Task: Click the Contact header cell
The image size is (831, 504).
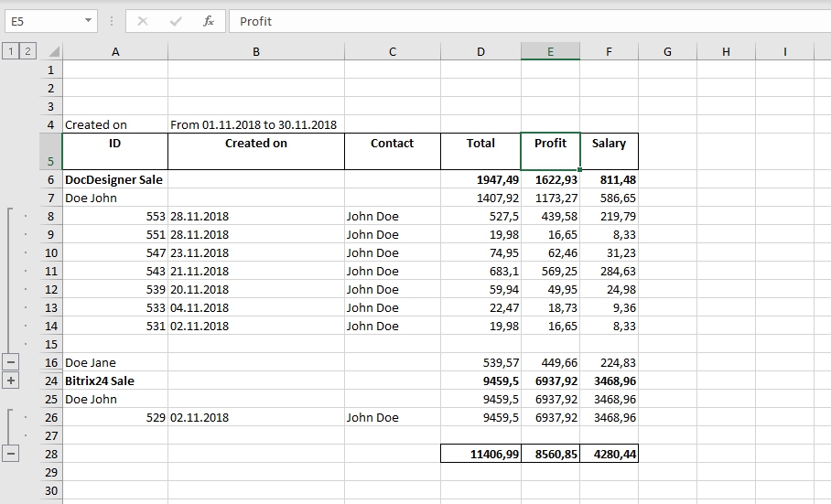Action: pos(393,152)
